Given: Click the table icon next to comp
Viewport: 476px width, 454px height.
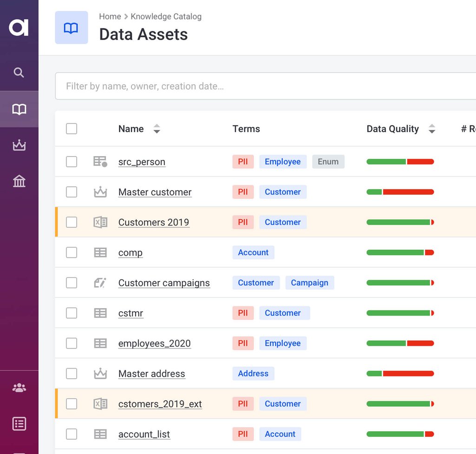Looking at the screenshot, I should tap(100, 252).
